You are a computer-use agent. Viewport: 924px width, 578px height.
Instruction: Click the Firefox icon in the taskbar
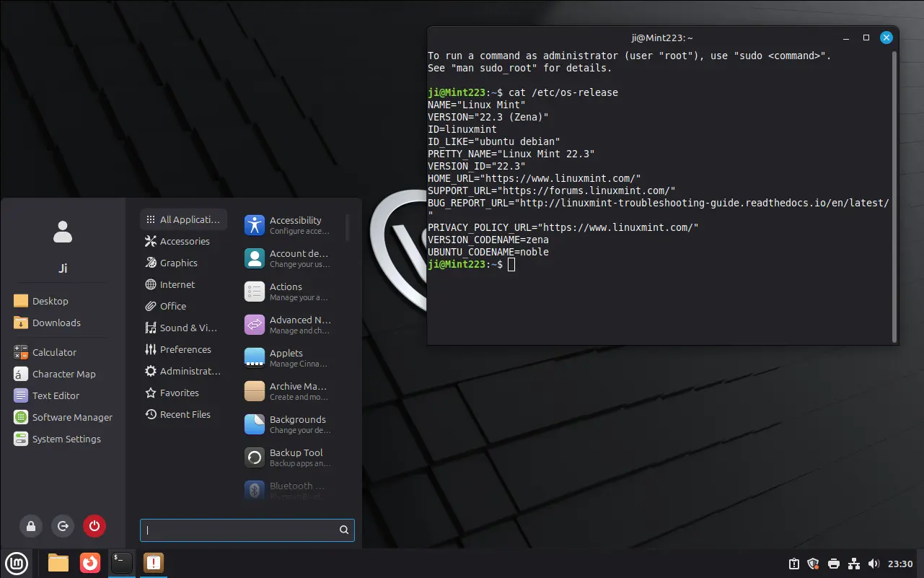tap(90, 563)
